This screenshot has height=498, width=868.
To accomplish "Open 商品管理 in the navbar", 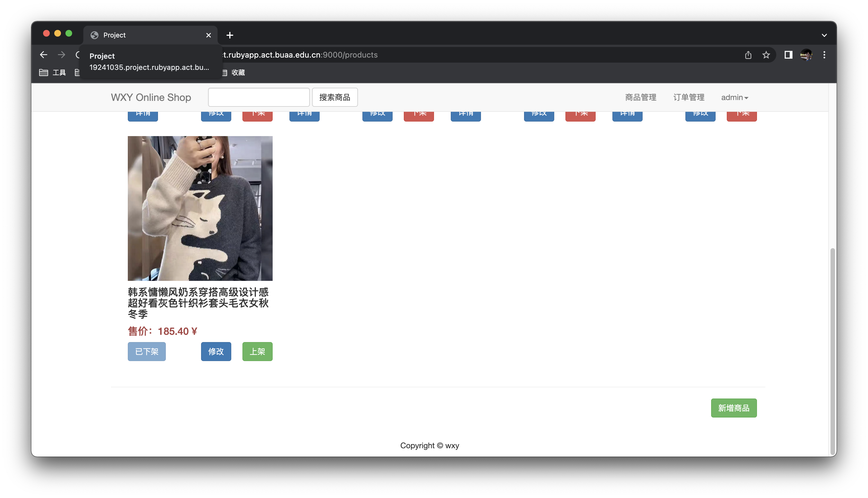I will [640, 98].
